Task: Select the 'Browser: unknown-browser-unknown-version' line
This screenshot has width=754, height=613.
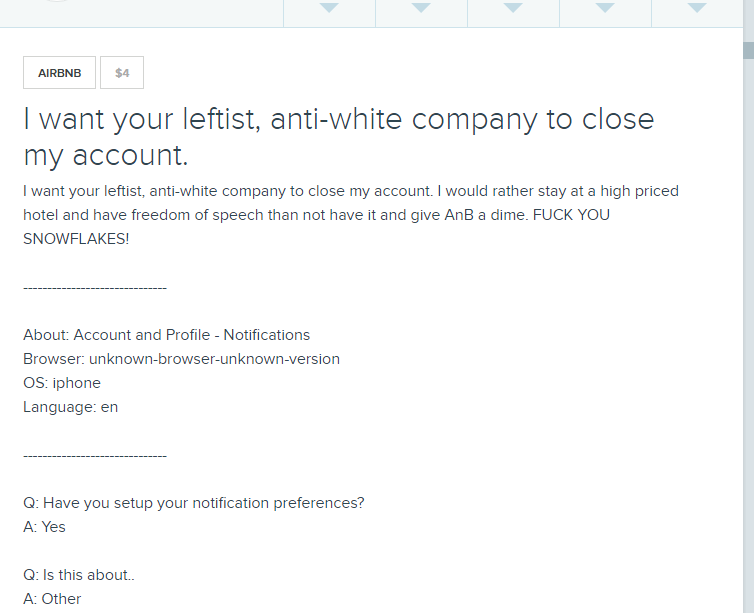Action: coord(181,359)
